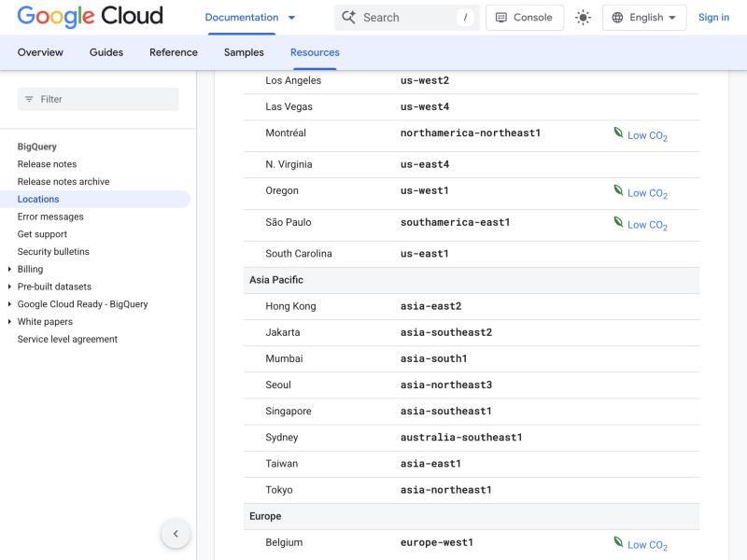Click the Asia Pacific section header
The width and height of the screenshot is (747, 560).
pyautogui.click(x=276, y=280)
